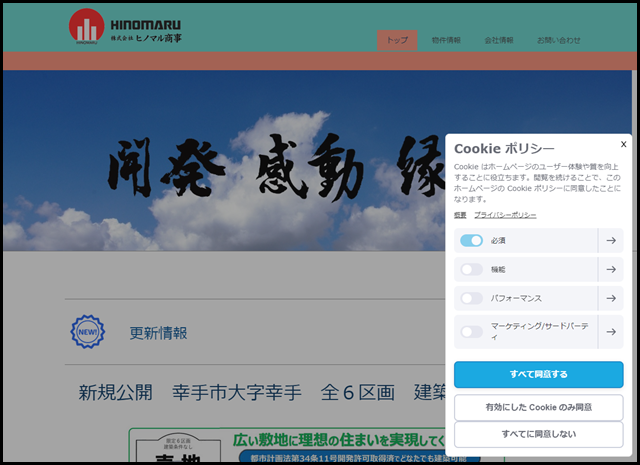This screenshot has height=465, width=640.
Task: Close the Cookie policy dialog
Action: [x=623, y=144]
